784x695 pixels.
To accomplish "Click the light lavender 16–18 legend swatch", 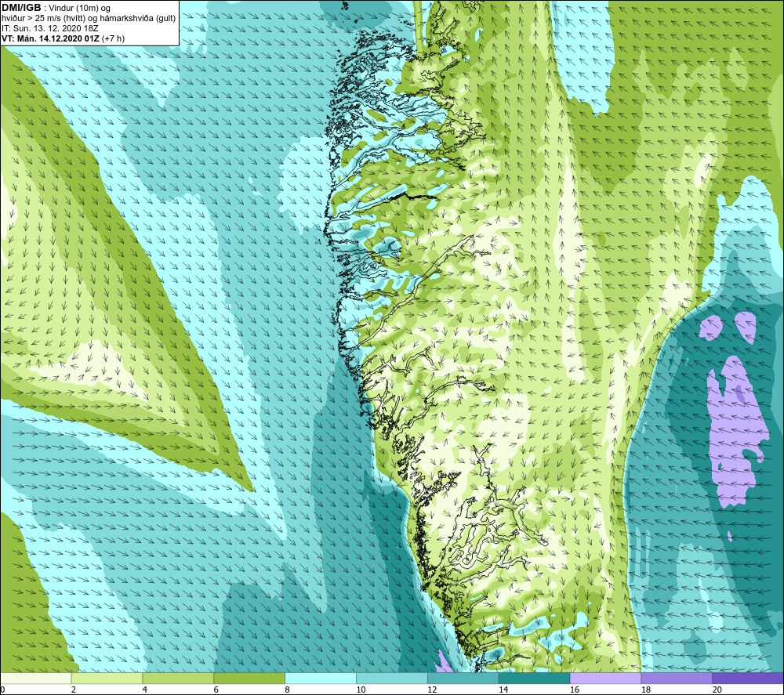I will (605, 679).
